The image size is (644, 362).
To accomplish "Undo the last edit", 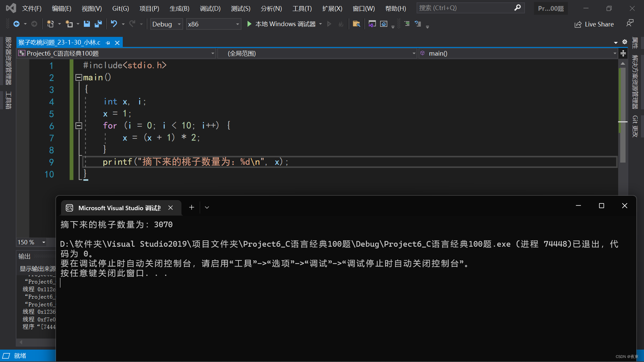I will pos(114,24).
